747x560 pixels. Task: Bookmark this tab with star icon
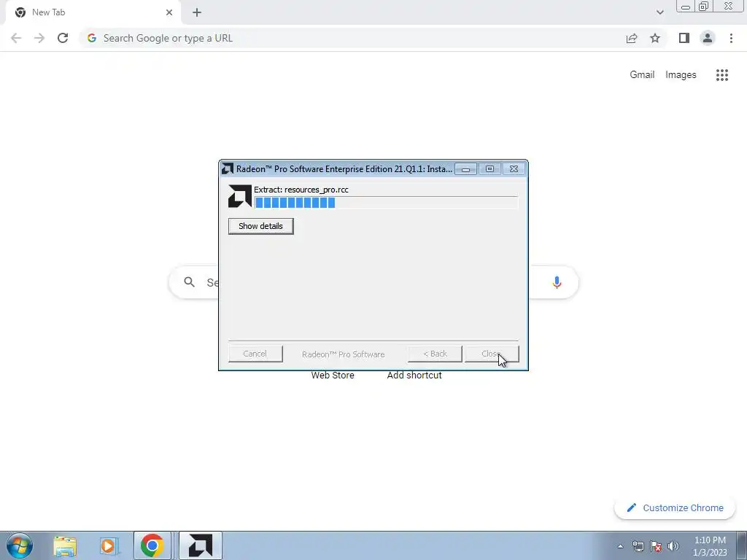click(655, 38)
